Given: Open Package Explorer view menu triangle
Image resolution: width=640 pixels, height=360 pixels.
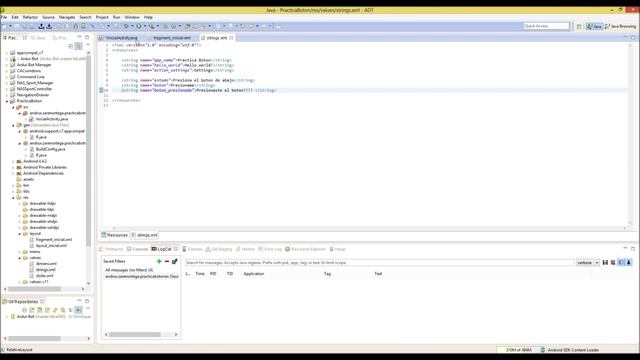Looking at the screenshot, I should [x=88, y=45].
